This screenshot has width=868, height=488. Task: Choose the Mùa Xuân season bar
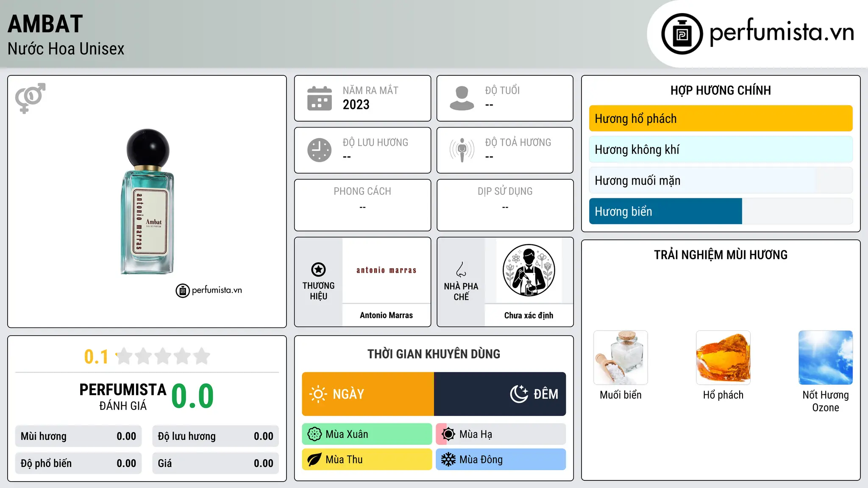click(x=367, y=434)
